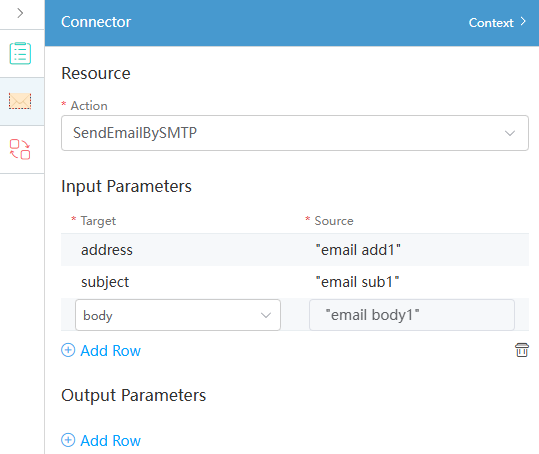The image size is (539, 454).
Task: Select the orange envelope connector icon
Action: (20, 101)
